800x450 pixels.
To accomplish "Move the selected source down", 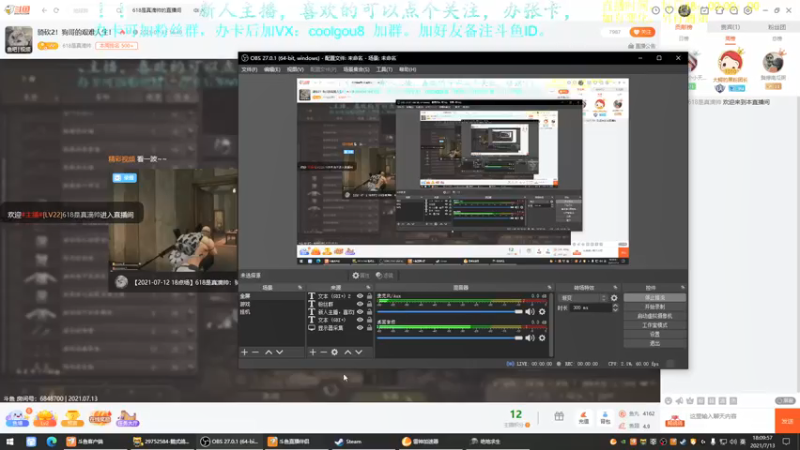I will pyautogui.click(x=359, y=352).
